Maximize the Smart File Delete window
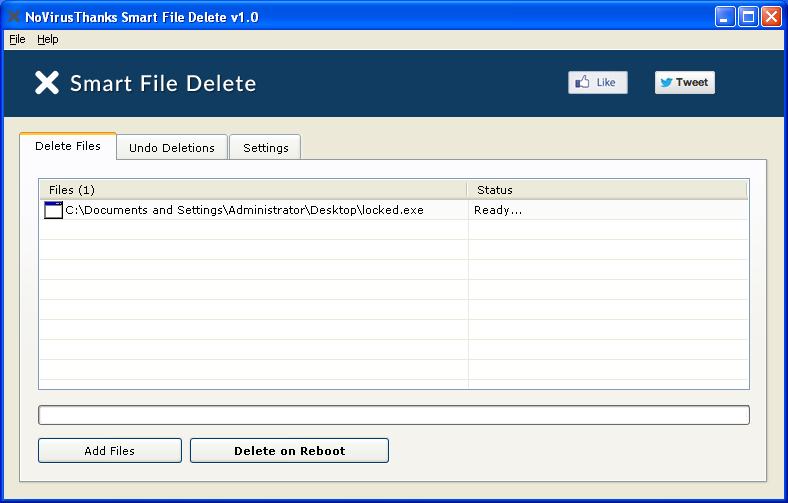788x503 pixels. pyautogui.click(x=748, y=17)
